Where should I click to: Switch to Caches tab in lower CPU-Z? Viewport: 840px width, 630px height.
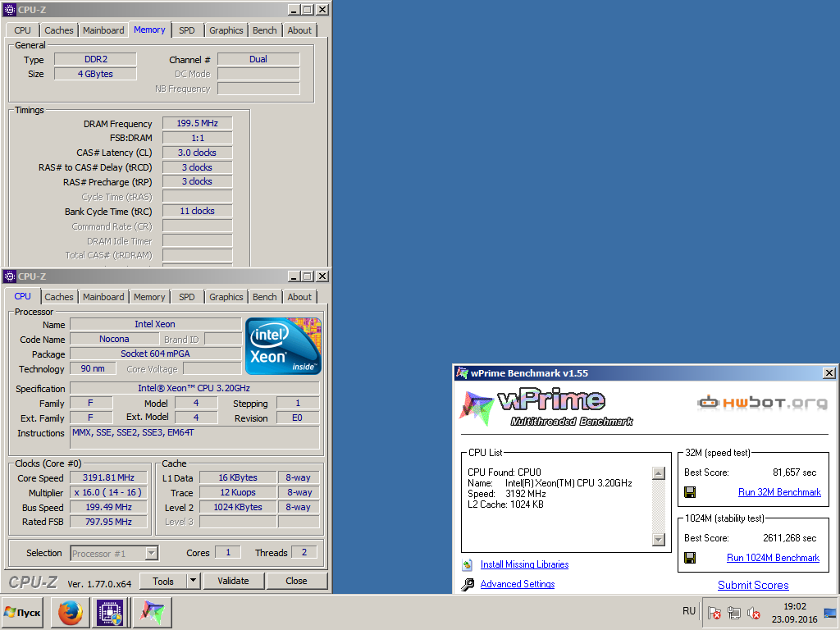pyautogui.click(x=59, y=297)
